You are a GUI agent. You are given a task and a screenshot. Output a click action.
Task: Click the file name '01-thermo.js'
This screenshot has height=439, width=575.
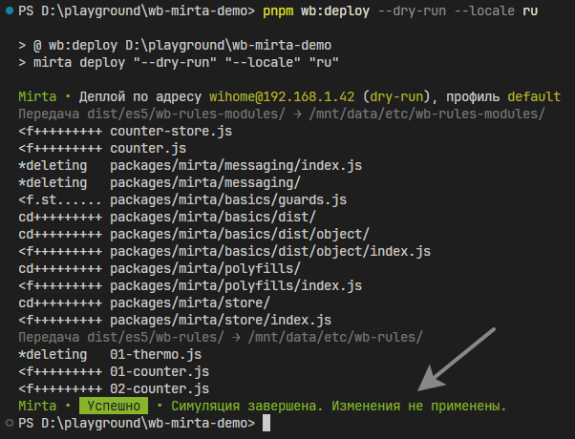point(156,355)
